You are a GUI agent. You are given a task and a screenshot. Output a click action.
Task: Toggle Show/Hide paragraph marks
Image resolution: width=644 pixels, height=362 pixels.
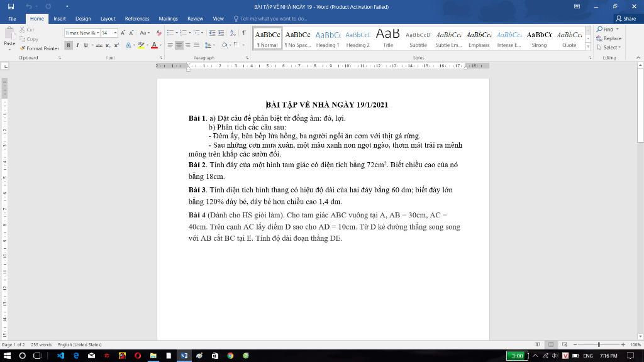tap(244, 33)
